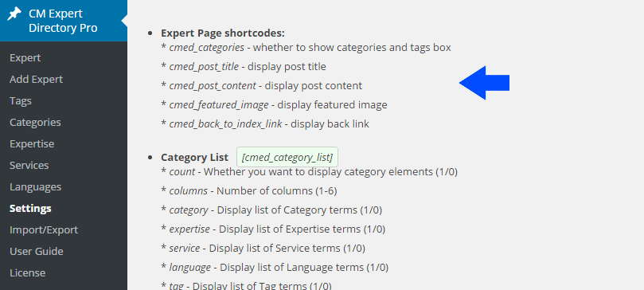644x290 pixels.
Task: Click the category parameter description line
Action: (271, 210)
